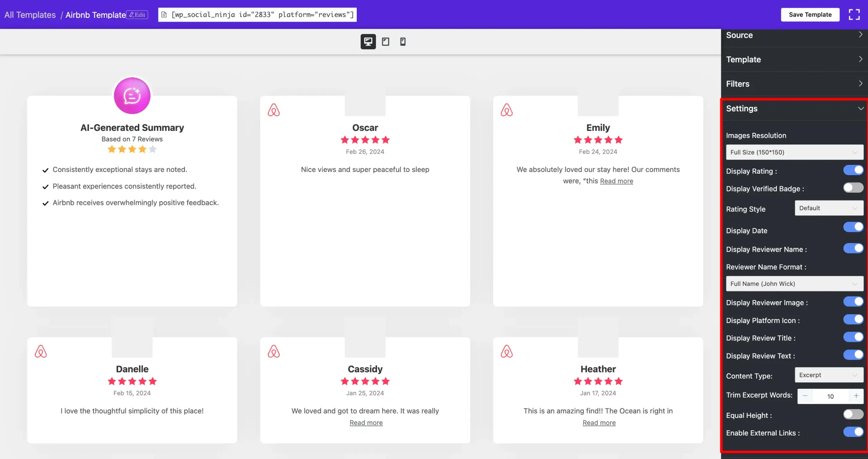868x459 pixels.
Task: Click the All Templates breadcrumb
Action: pos(30,15)
